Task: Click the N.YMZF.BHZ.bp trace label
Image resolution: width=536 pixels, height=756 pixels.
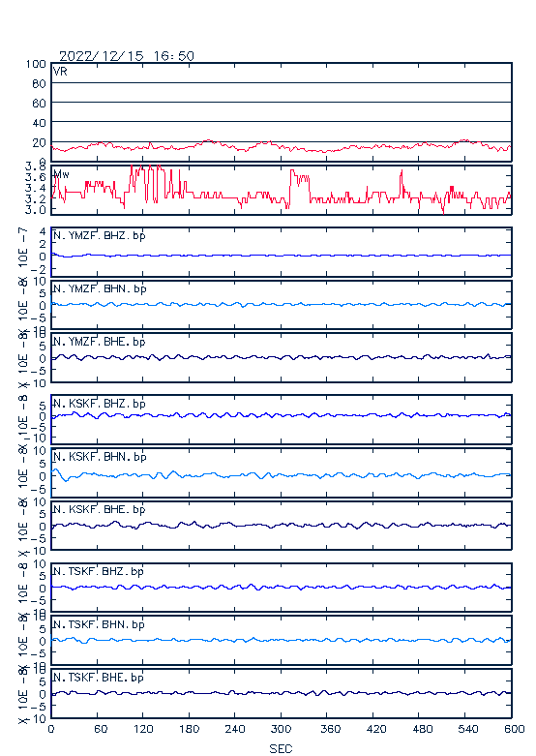Action: [x=100, y=235]
